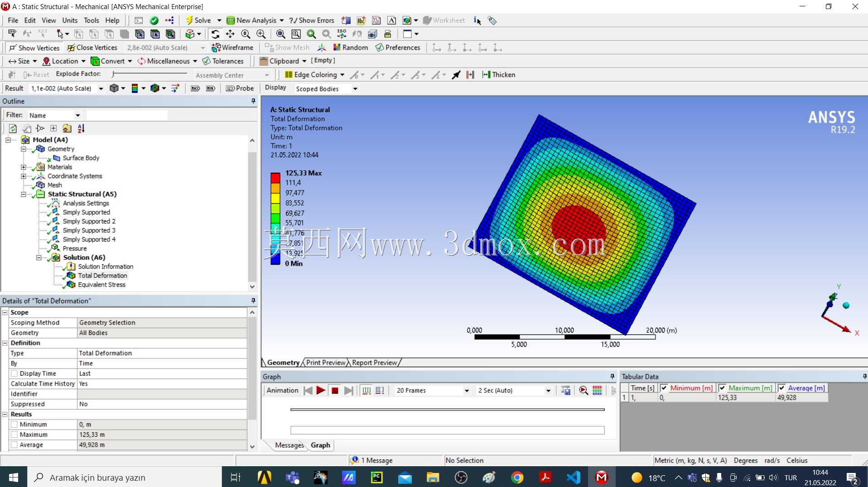
Task: Toggle Wireframe display mode
Action: tap(233, 48)
